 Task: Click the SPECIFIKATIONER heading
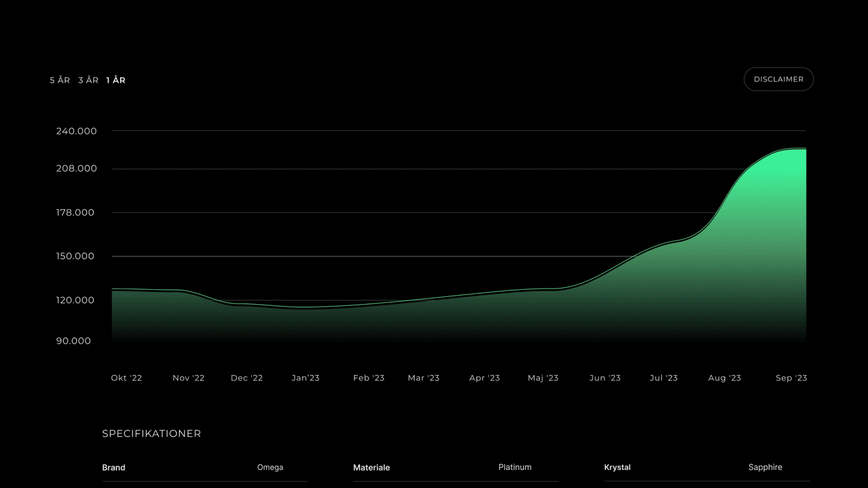click(x=152, y=434)
